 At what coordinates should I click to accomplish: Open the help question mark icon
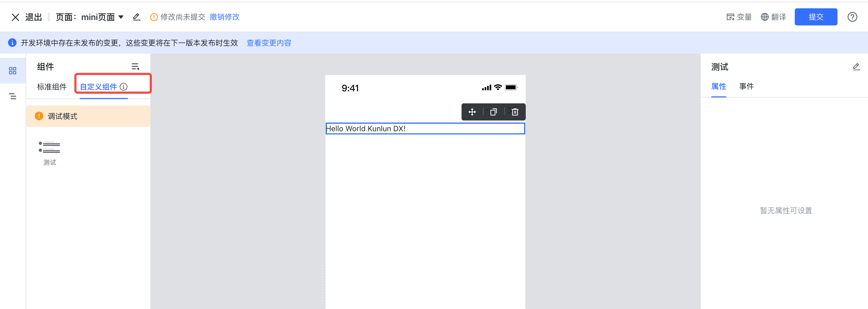click(852, 17)
